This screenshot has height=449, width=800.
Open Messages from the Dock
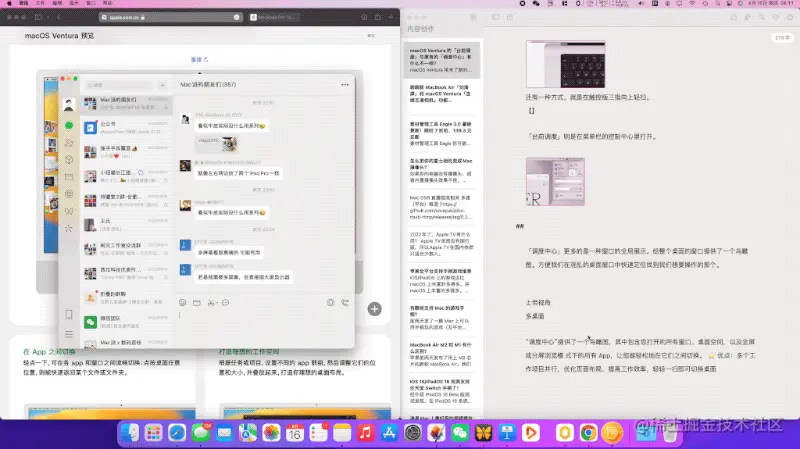(201, 433)
